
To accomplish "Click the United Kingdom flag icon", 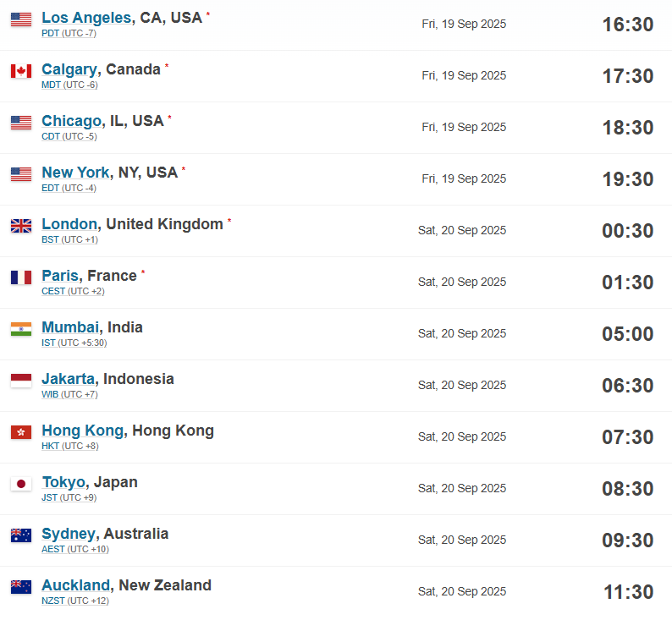I will (21, 226).
